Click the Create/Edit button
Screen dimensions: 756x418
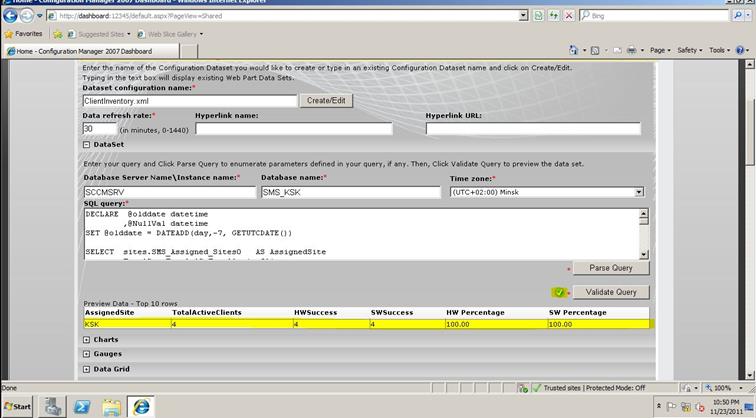(326, 101)
